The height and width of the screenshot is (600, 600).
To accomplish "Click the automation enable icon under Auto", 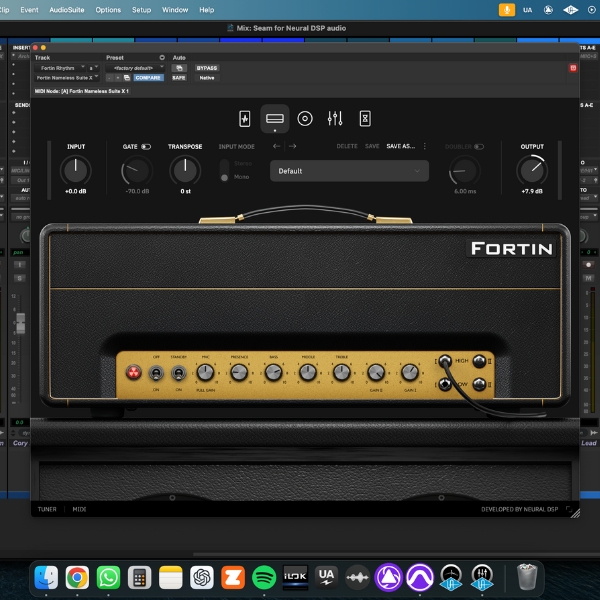I will (179, 68).
